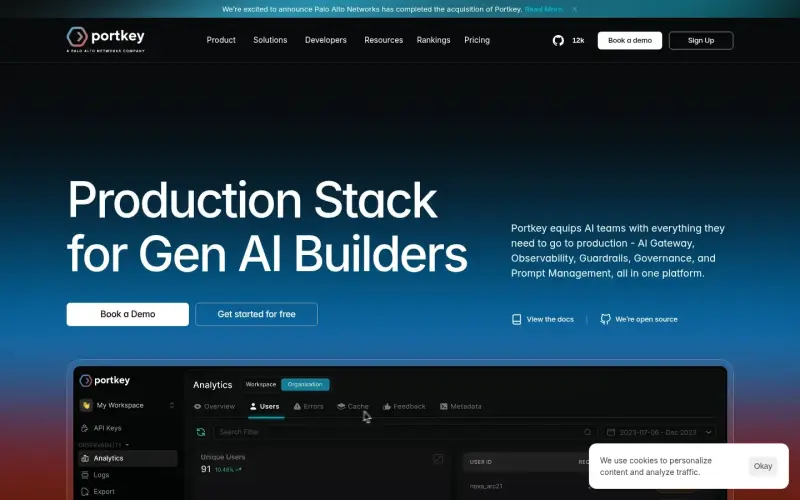Viewport: 800px width, 500px height.
Task: Click the Portkey logo in the dashboard preview
Action: (x=105, y=380)
